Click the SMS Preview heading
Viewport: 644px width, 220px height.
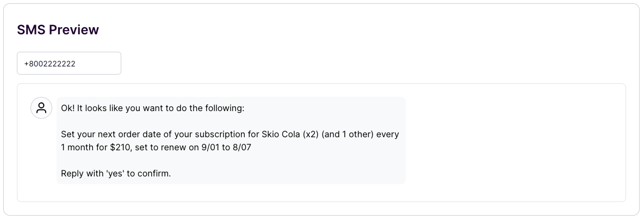[x=58, y=29]
